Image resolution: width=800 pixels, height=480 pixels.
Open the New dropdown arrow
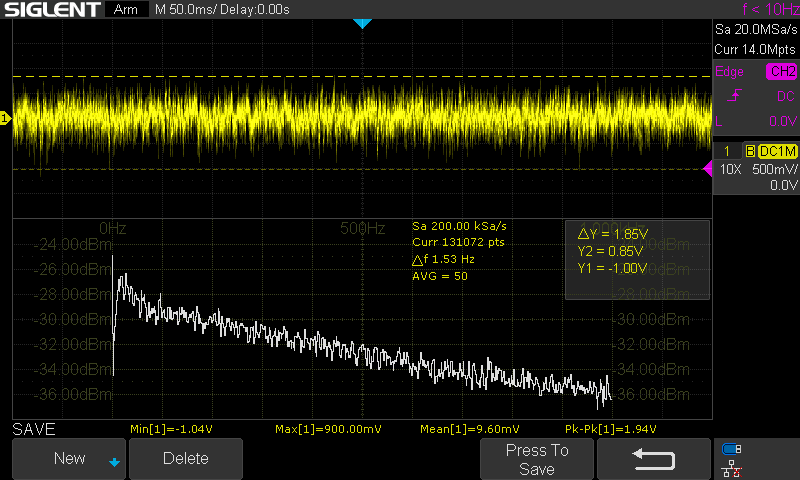click(x=114, y=463)
